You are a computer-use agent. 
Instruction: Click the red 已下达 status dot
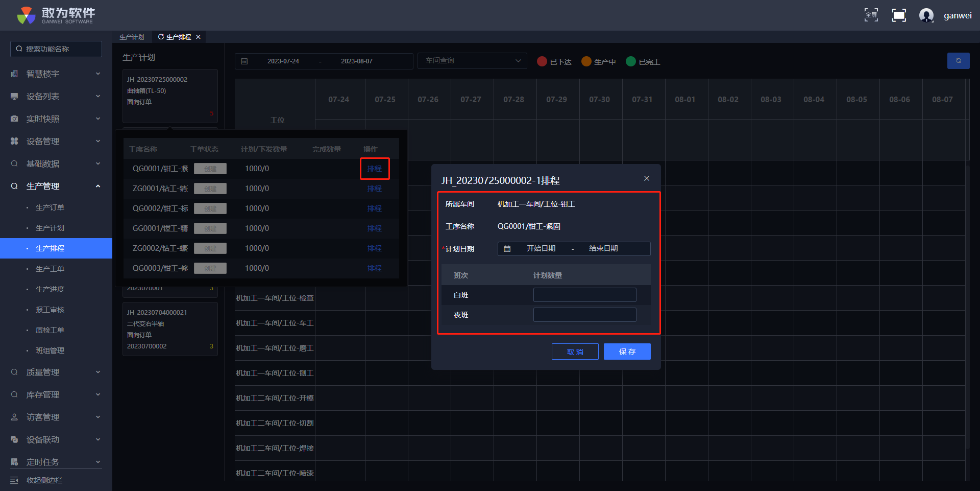[x=542, y=61]
